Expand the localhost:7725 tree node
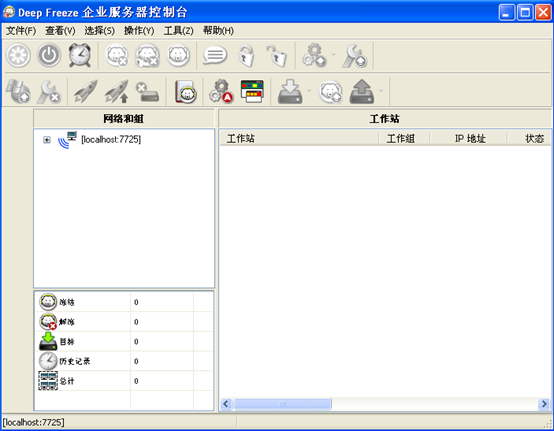The width and height of the screenshot is (554, 431). (x=47, y=140)
